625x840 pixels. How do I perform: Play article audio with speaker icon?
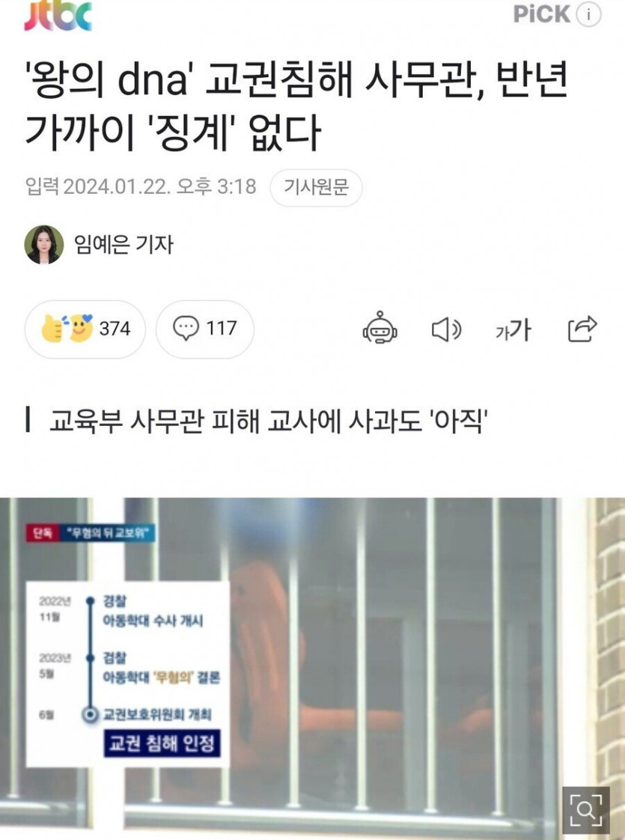coord(447,329)
